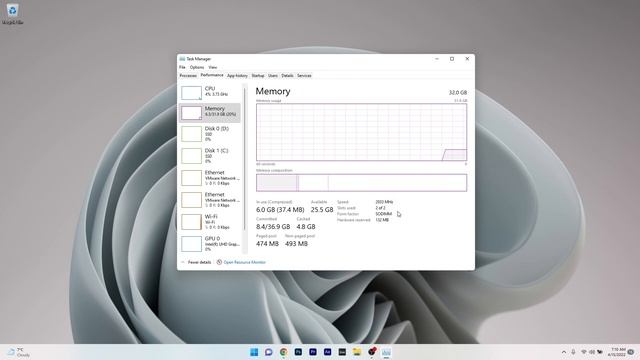Click the 8.4/36.9 GB Committed value
This screenshot has width=640, height=360.
click(273, 227)
